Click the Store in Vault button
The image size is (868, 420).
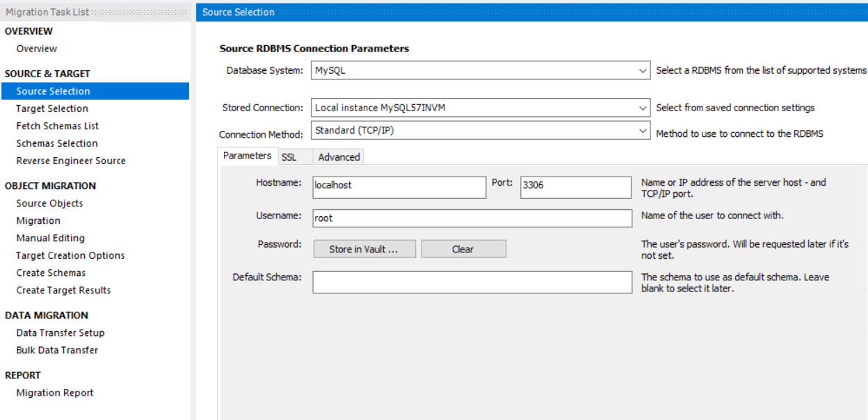(x=364, y=249)
